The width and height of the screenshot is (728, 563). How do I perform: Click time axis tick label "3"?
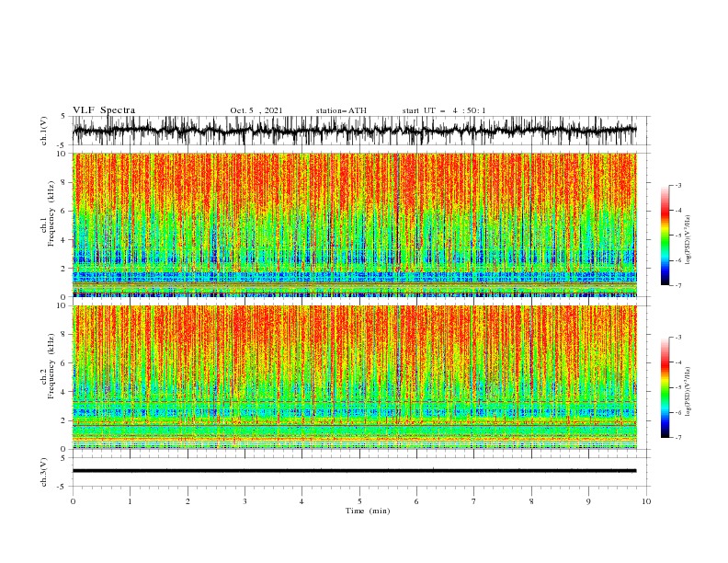coord(245,501)
